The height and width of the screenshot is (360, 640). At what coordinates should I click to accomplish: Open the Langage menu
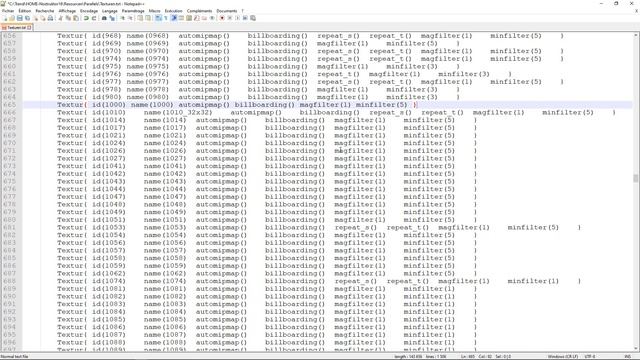pos(110,11)
